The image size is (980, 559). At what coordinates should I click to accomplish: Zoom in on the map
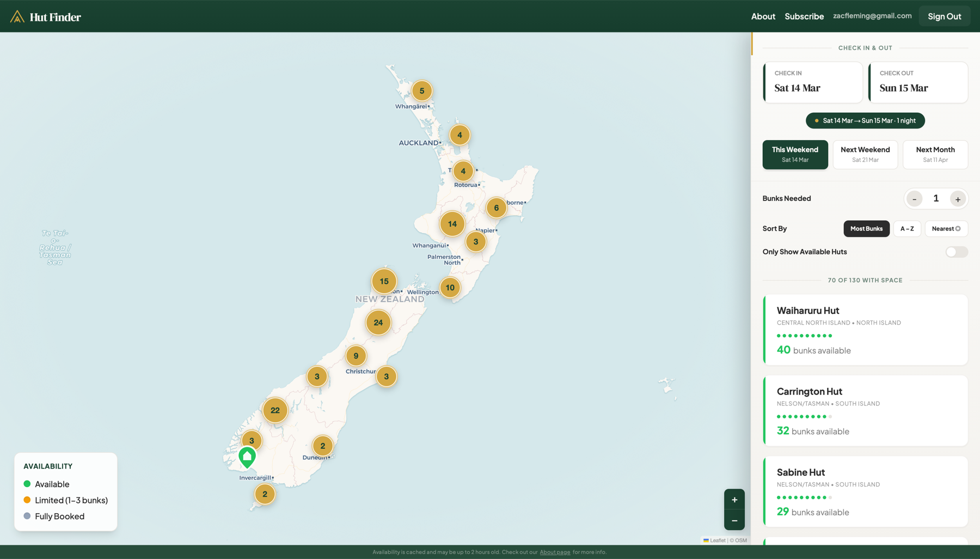point(734,500)
